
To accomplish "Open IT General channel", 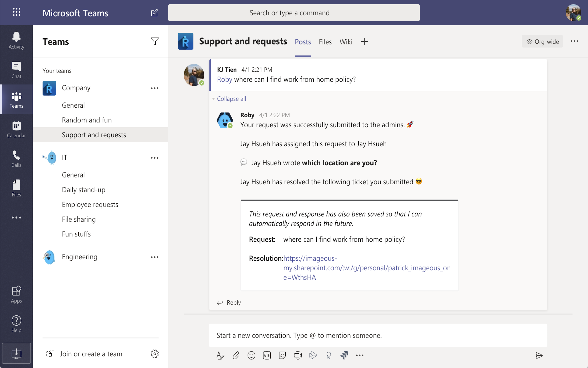I will [100, 175].
